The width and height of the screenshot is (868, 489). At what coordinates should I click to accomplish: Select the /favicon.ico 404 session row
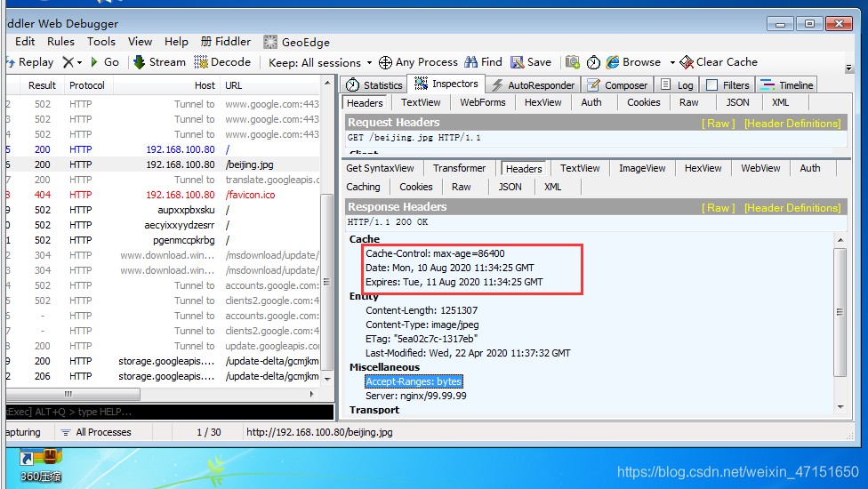click(x=163, y=195)
